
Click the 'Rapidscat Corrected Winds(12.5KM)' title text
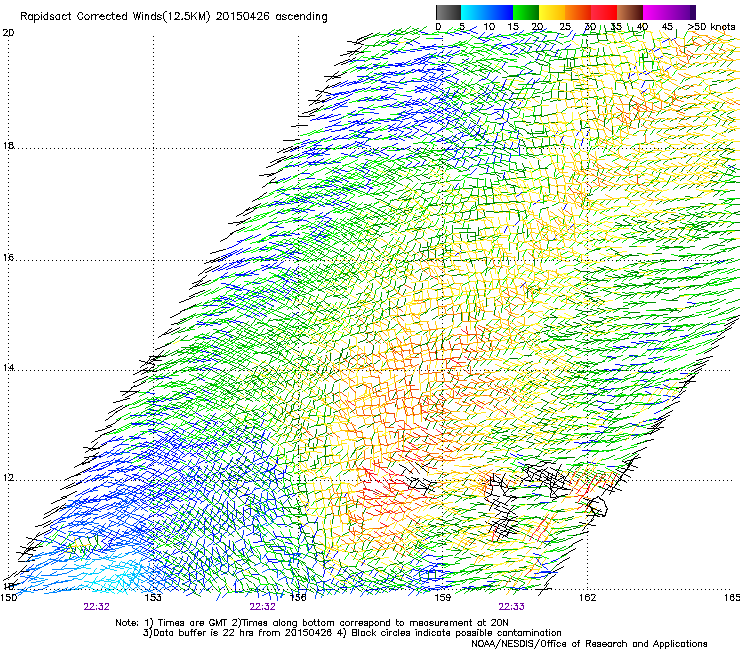[x=115, y=17]
